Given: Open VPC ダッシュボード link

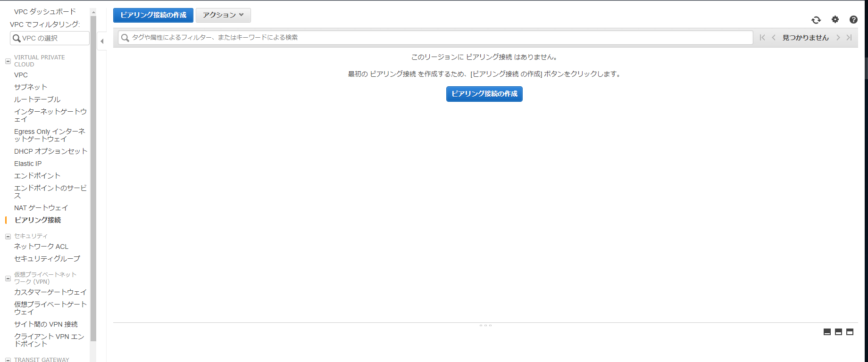Looking at the screenshot, I should tap(45, 11).
